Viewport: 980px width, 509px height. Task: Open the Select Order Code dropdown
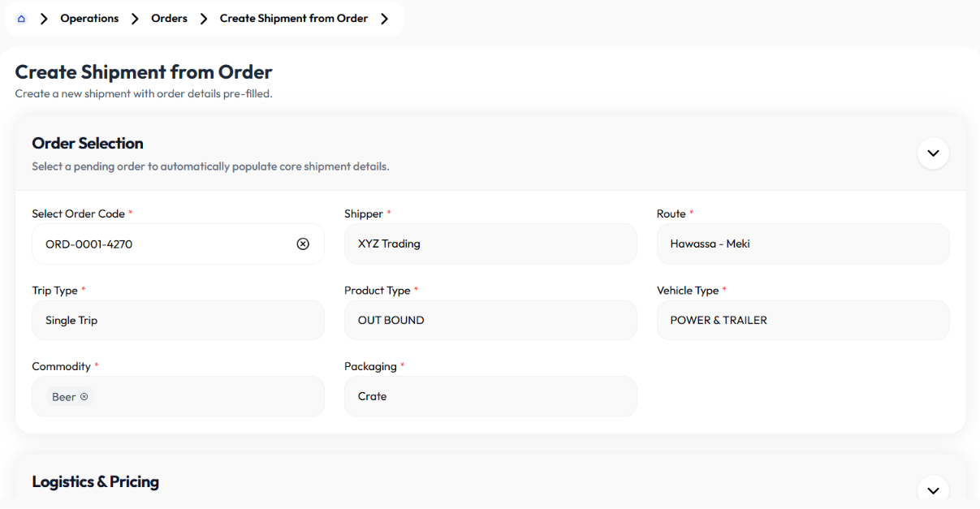click(178, 244)
